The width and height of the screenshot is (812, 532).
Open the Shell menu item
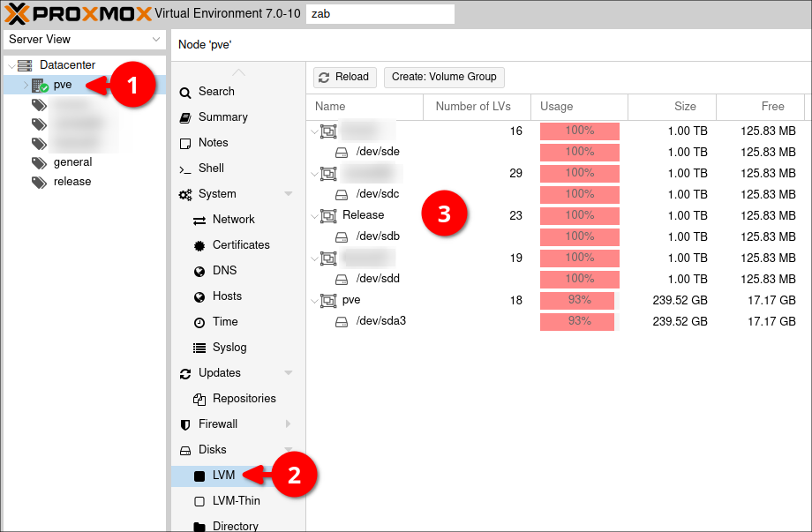[x=238, y=169]
